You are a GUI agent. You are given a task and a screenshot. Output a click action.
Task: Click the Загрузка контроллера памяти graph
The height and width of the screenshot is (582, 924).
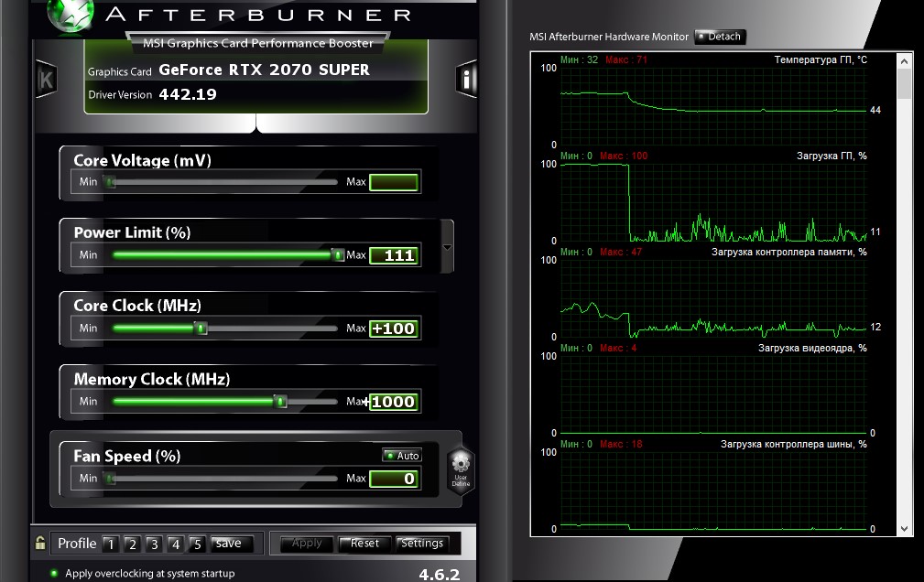713,298
